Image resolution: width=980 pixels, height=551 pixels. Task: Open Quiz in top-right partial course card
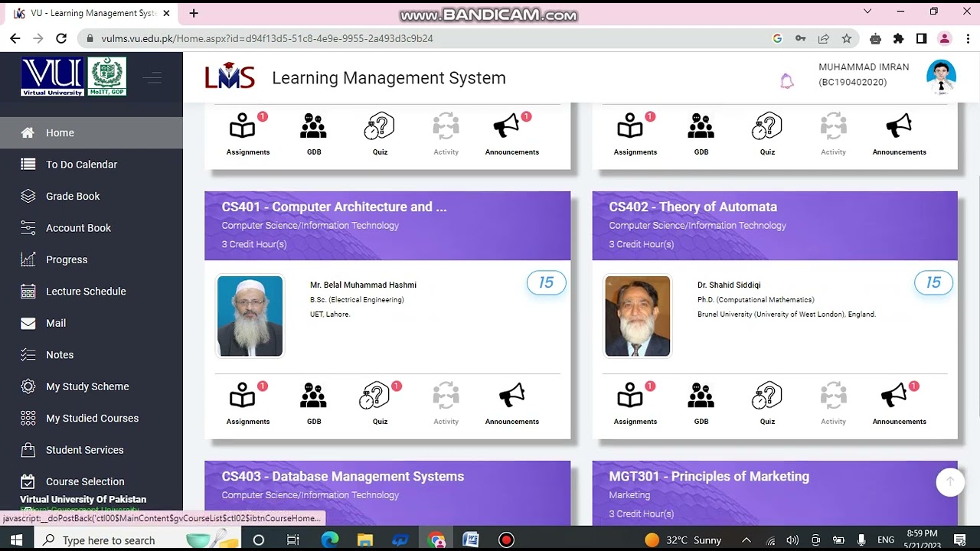[x=767, y=134]
